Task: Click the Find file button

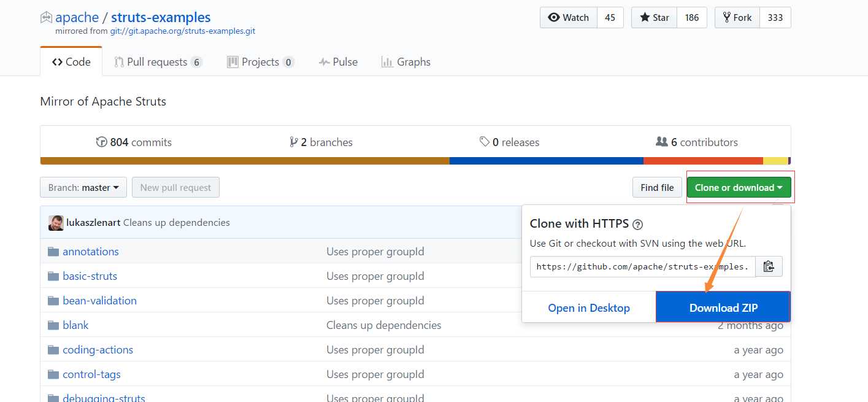Action: coord(657,187)
